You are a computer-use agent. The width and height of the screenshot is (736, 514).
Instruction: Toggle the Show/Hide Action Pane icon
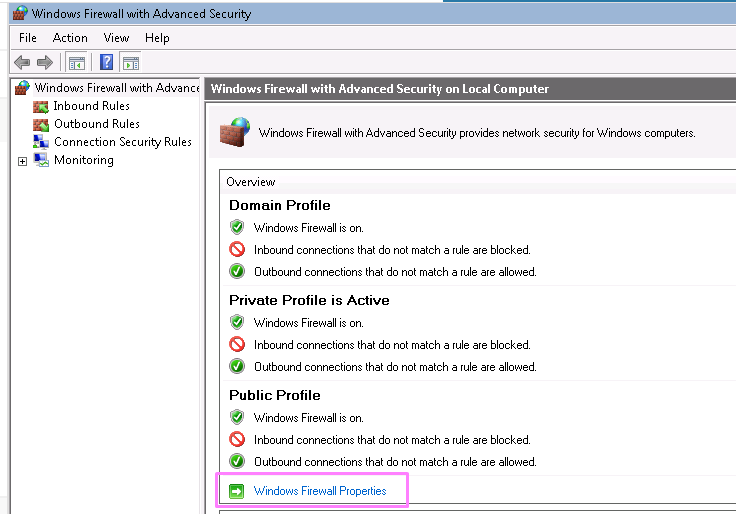point(131,62)
